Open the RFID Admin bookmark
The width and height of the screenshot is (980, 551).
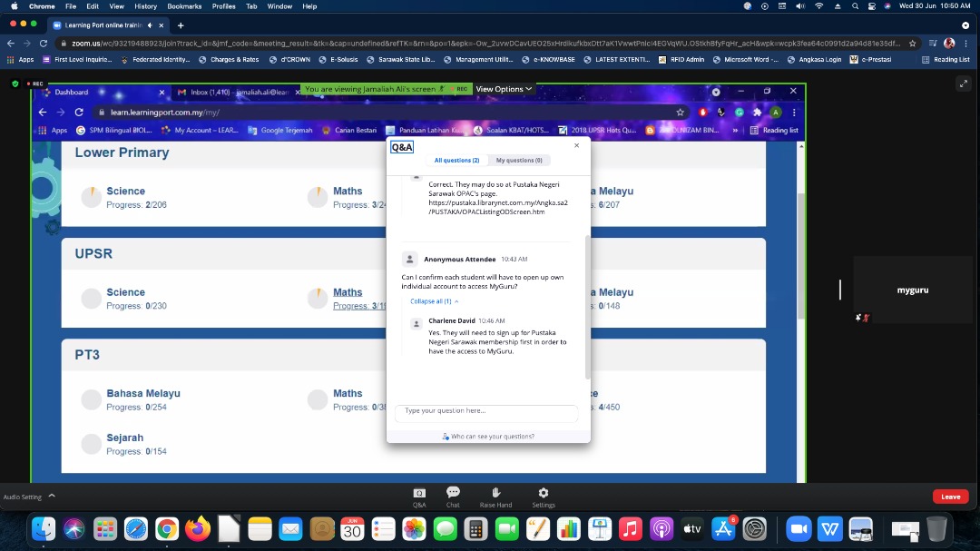point(681,59)
